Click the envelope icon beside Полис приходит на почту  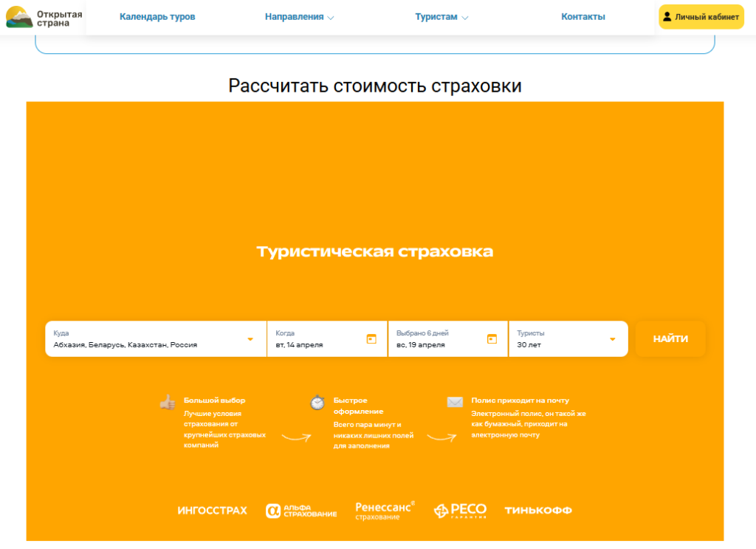point(455,402)
